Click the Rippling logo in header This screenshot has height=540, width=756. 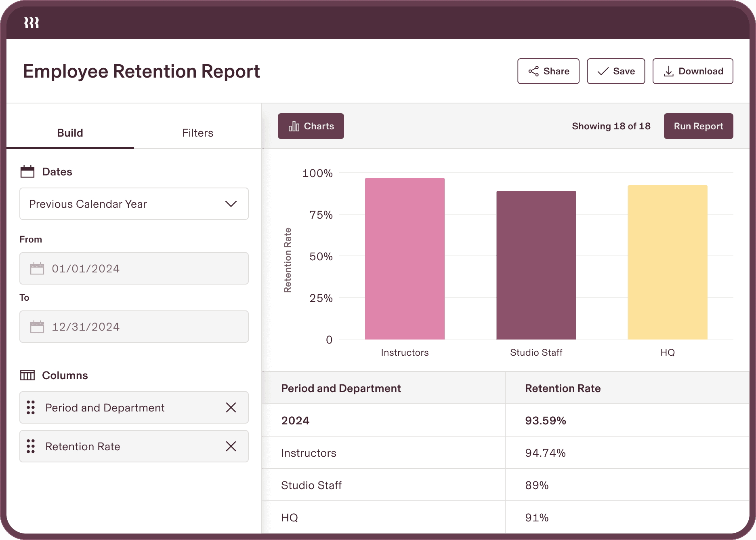pos(31,23)
